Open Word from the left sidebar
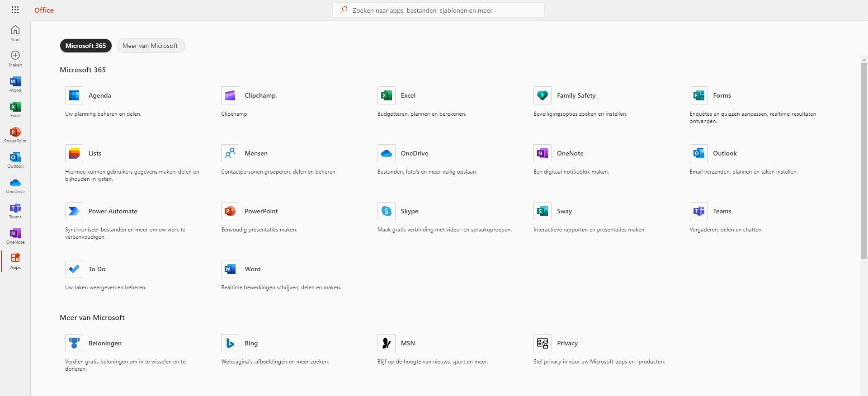This screenshot has width=868, height=396. [15, 84]
